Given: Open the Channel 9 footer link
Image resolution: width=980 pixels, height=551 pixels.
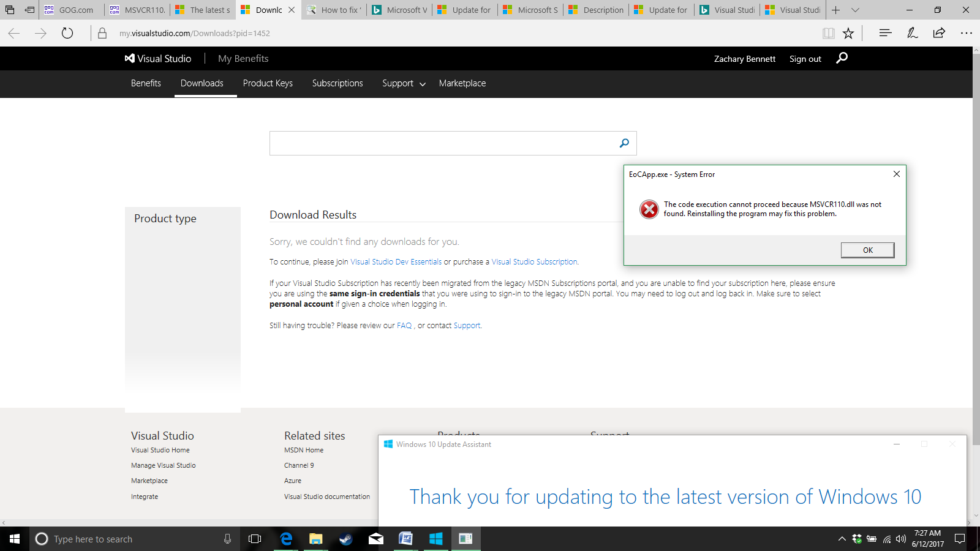Looking at the screenshot, I should 299,465.
